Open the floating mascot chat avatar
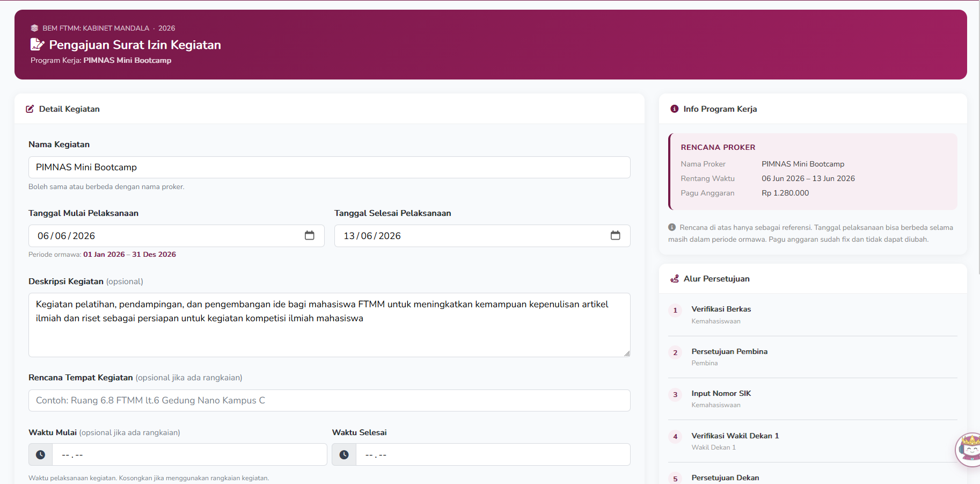The width and height of the screenshot is (980, 484). 968,450
